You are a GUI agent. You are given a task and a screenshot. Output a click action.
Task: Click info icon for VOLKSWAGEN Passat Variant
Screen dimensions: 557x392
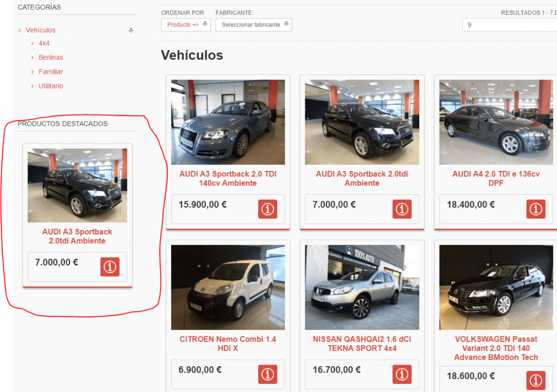536,380
